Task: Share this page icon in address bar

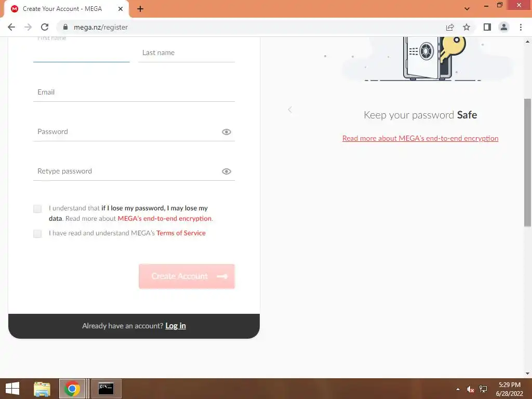Action: [x=450, y=27]
